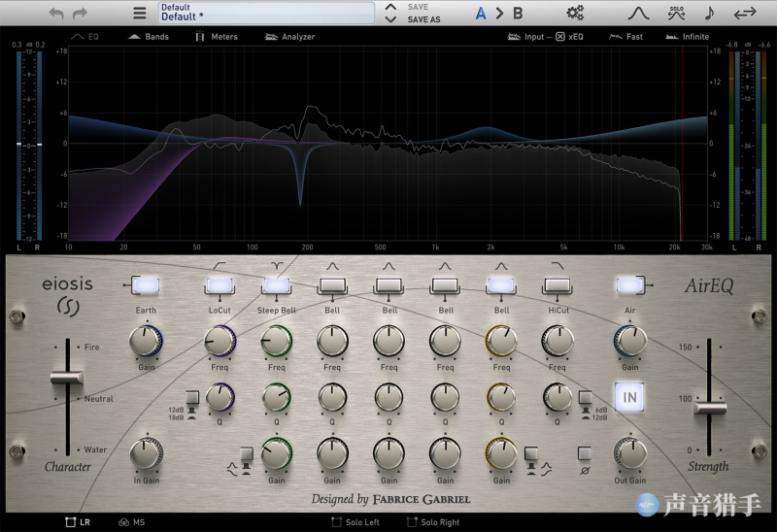
Task: Select the previous preset with down chevron
Action: click(390, 19)
